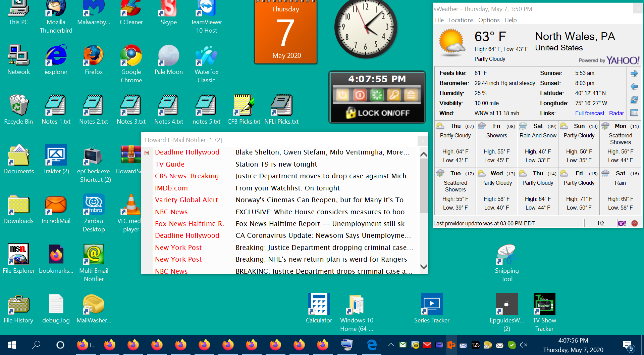644x355 pixels.
Task: Launch the MailWasher desktop icon
Action: tap(94, 309)
